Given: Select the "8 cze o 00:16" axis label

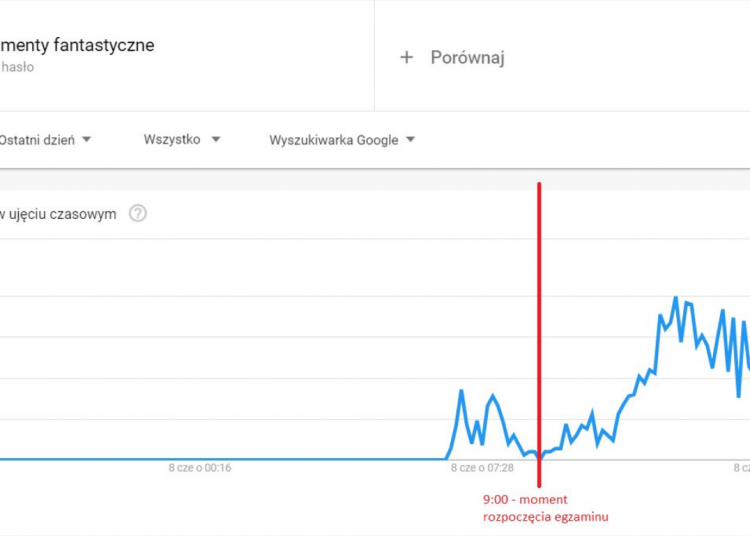Looking at the screenshot, I should [x=200, y=467].
